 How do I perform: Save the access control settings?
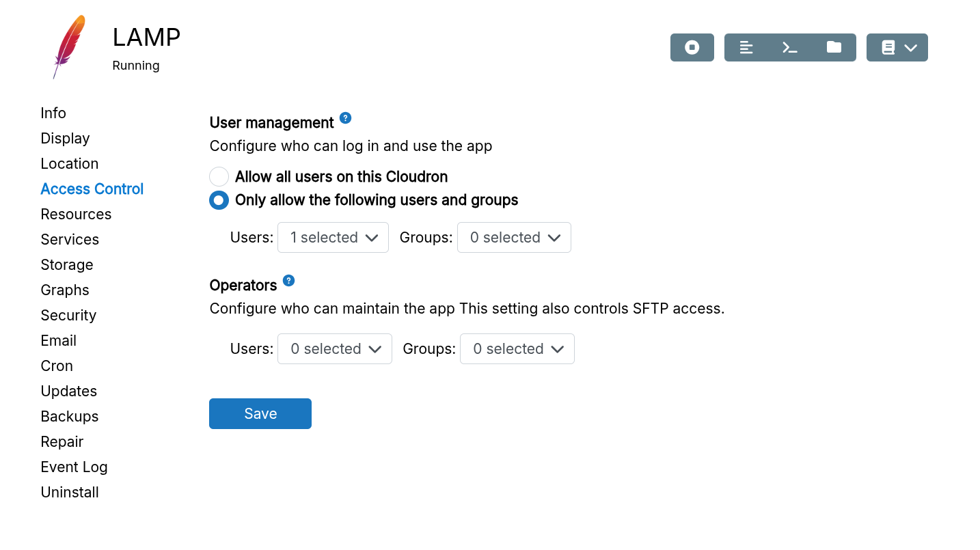click(260, 413)
